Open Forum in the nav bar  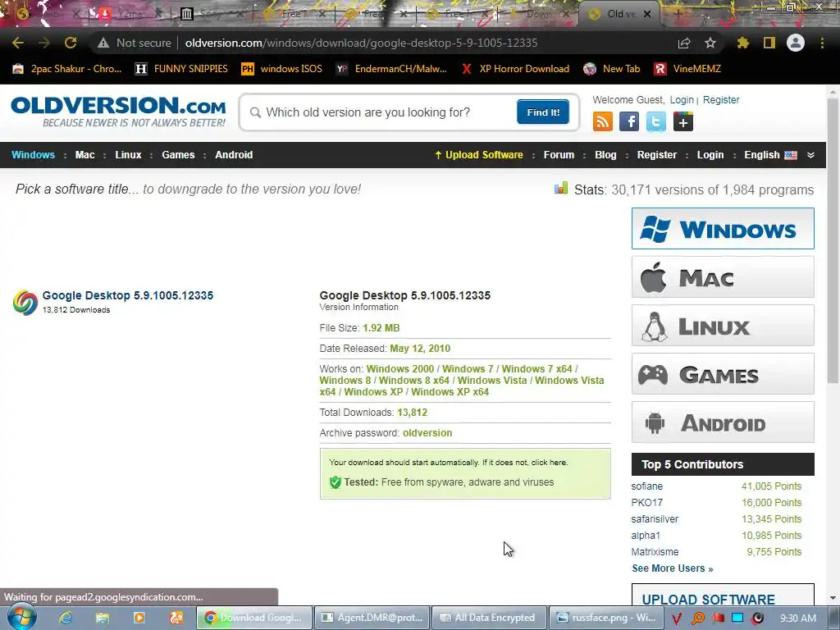coord(559,155)
